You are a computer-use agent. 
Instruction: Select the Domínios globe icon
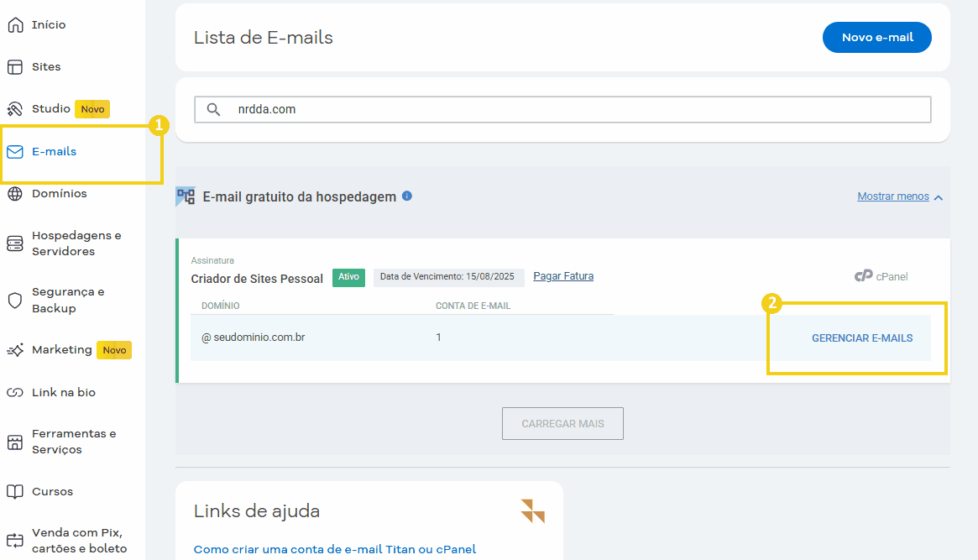(14, 193)
